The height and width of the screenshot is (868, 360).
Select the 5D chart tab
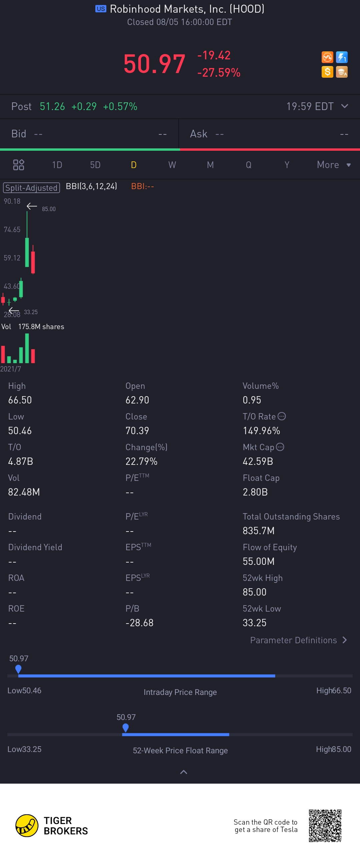95,165
